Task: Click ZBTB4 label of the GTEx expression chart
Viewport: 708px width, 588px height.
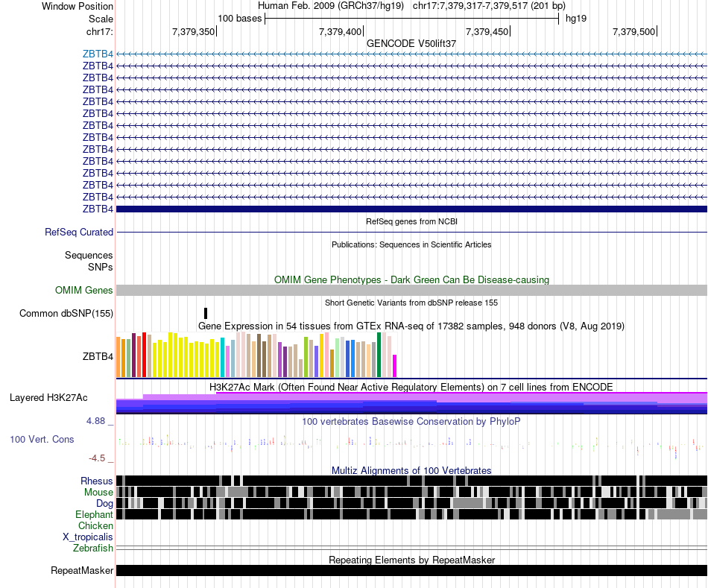Action: (x=98, y=357)
